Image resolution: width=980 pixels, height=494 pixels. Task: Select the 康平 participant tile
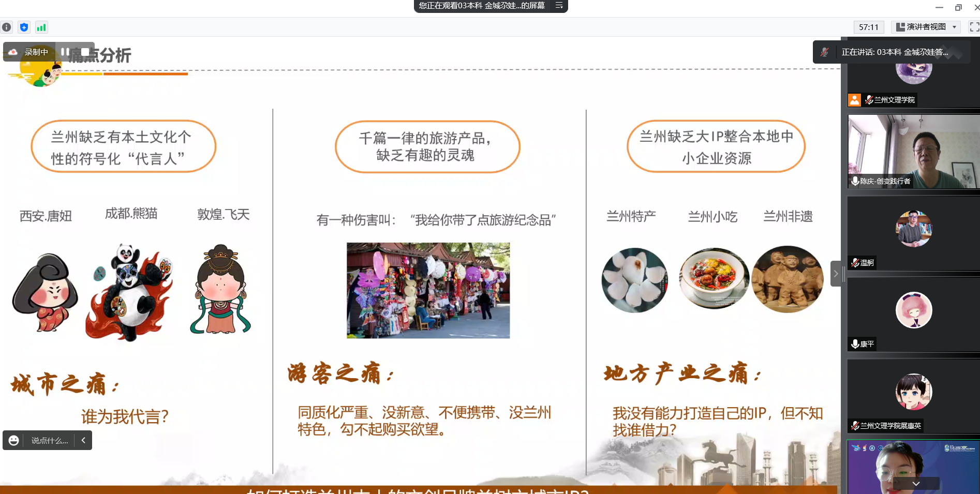pyautogui.click(x=913, y=315)
